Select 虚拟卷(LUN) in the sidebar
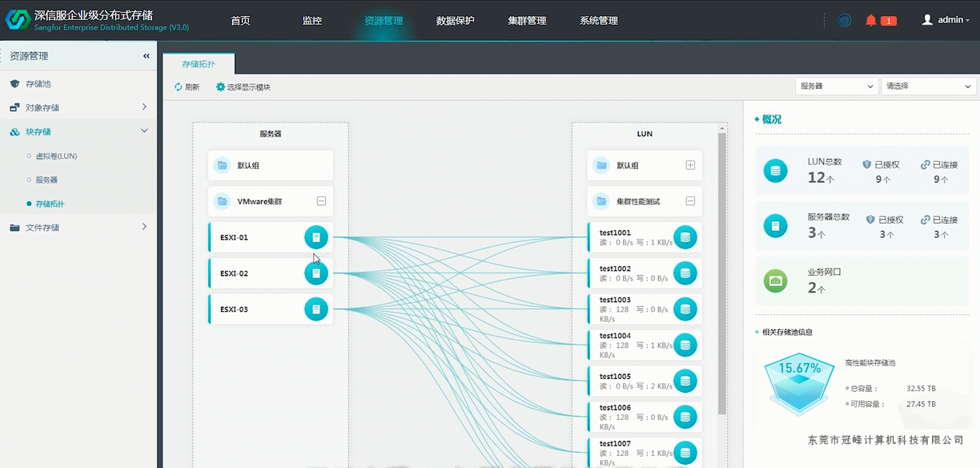Image resolution: width=980 pixels, height=468 pixels. click(x=56, y=155)
